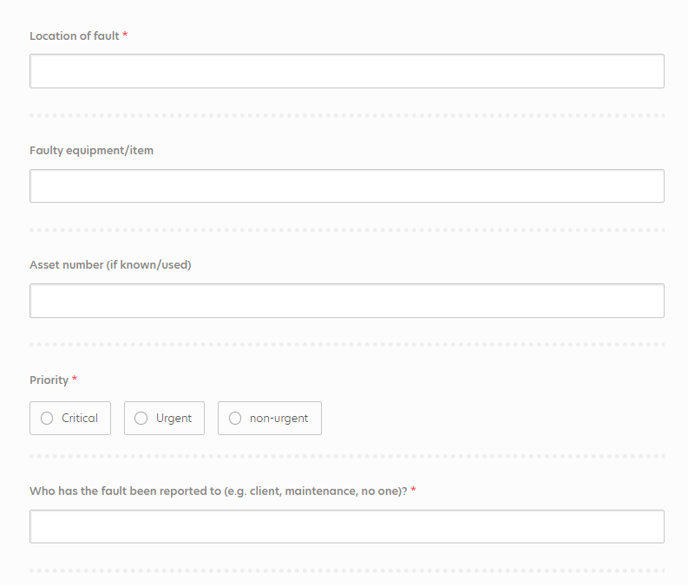Click the "Faulty equipment/item" field label

(91, 151)
